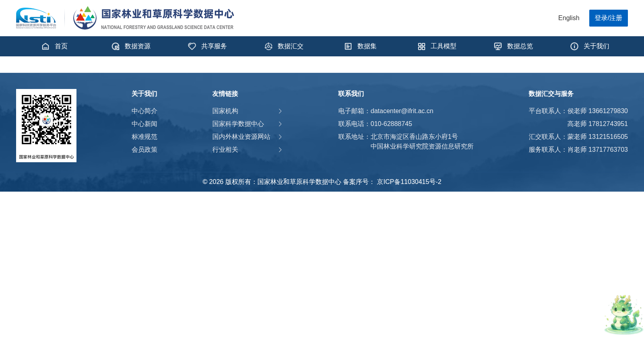
Task: Expand the 国家机构 chevron arrow
Action: 280,111
